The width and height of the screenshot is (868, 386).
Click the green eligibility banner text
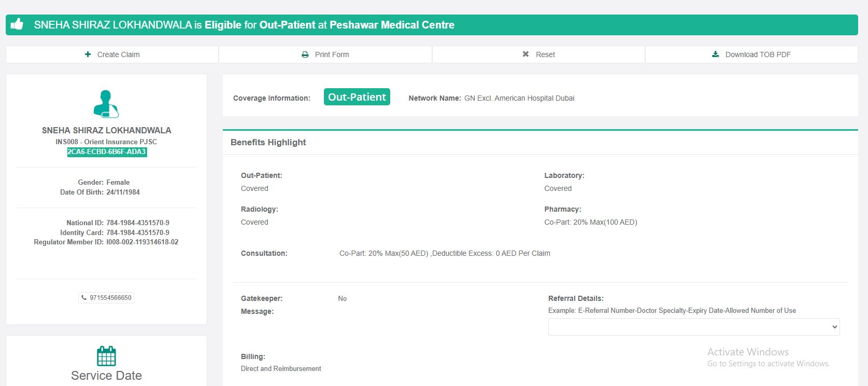pos(244,25)
